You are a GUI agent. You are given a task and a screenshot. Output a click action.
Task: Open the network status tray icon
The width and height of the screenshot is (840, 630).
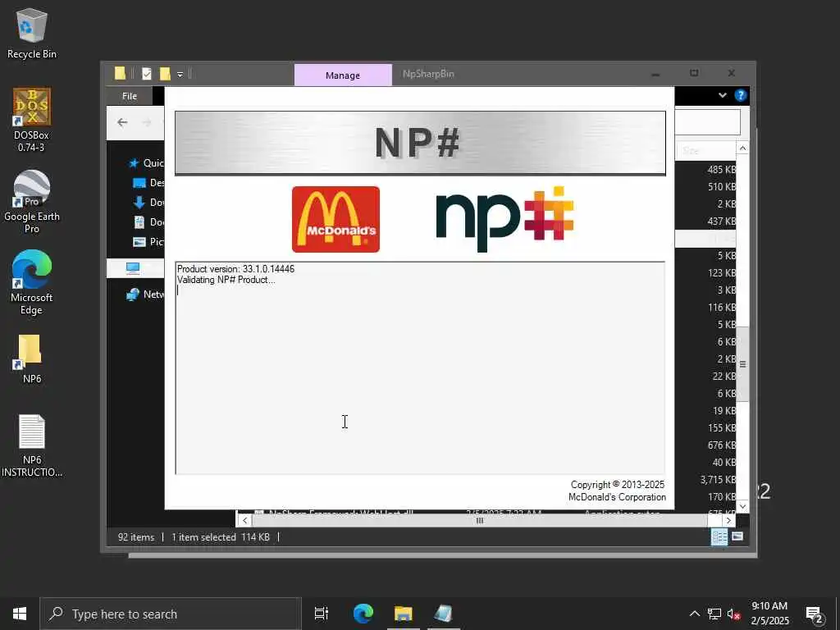(714, 614)
